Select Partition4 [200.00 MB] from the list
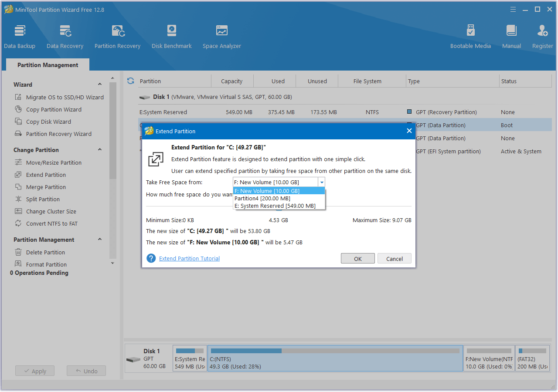 [x=262, y=198]
